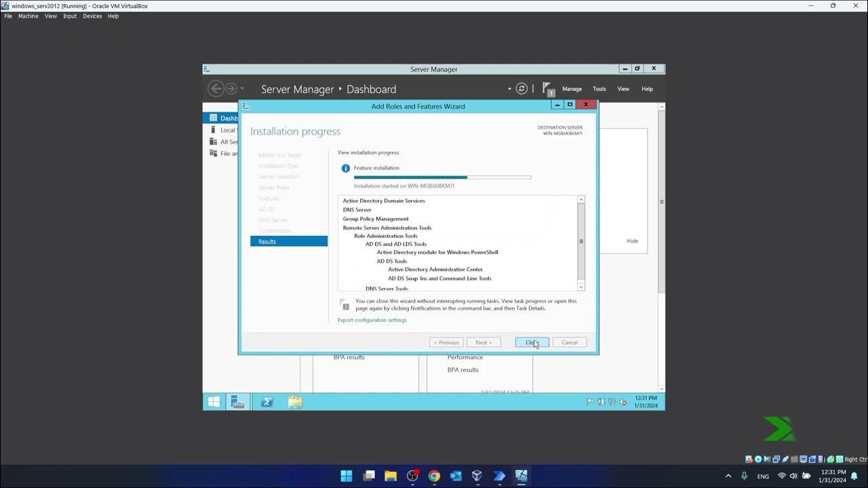
Task: Click the Export configuration settings link
Action: tap(372, 319)
